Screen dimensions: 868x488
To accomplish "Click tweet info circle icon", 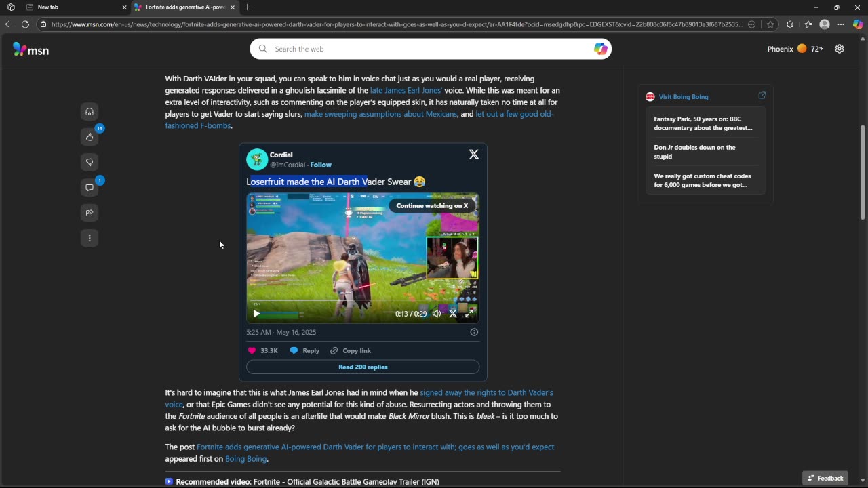I will (474, 332).
